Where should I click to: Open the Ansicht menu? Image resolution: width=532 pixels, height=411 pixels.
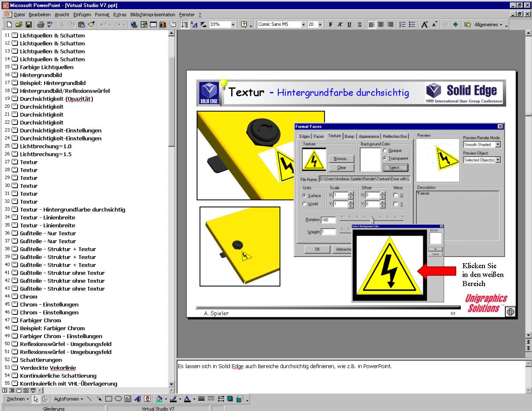[x=62, y=15]
